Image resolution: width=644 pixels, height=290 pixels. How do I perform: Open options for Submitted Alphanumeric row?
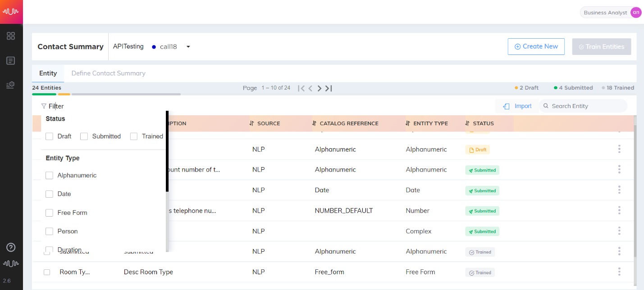(619, 169)
